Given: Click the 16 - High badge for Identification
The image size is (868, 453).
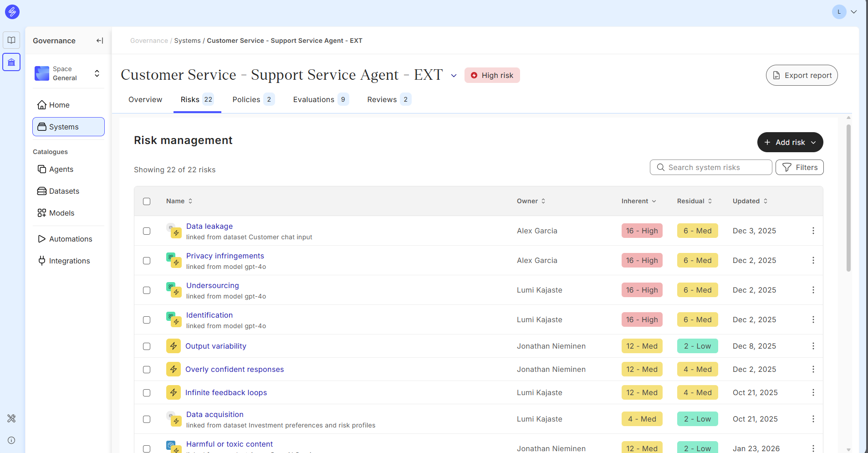Looking at the screenshot, I should (642, 319).
